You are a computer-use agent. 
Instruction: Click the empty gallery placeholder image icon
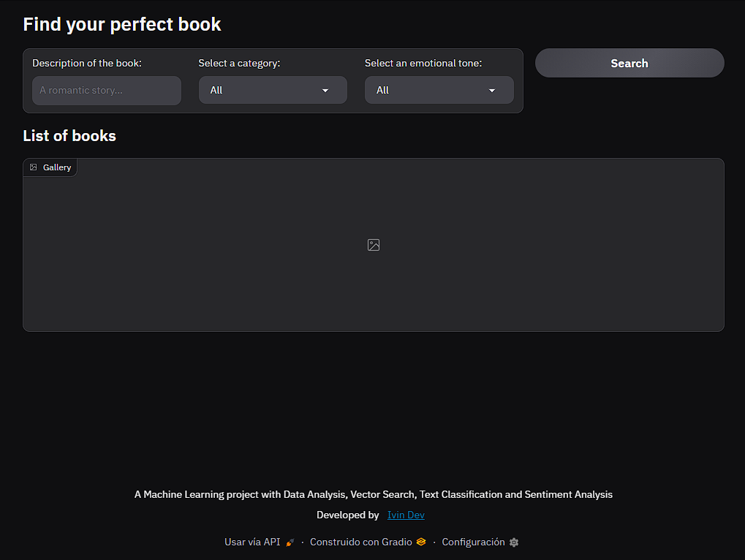coord(374,245)
